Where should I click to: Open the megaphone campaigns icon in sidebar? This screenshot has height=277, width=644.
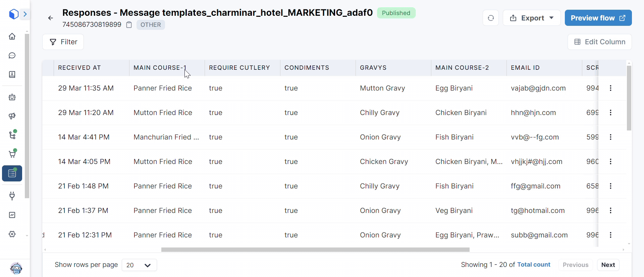click(x=12, y=116)
